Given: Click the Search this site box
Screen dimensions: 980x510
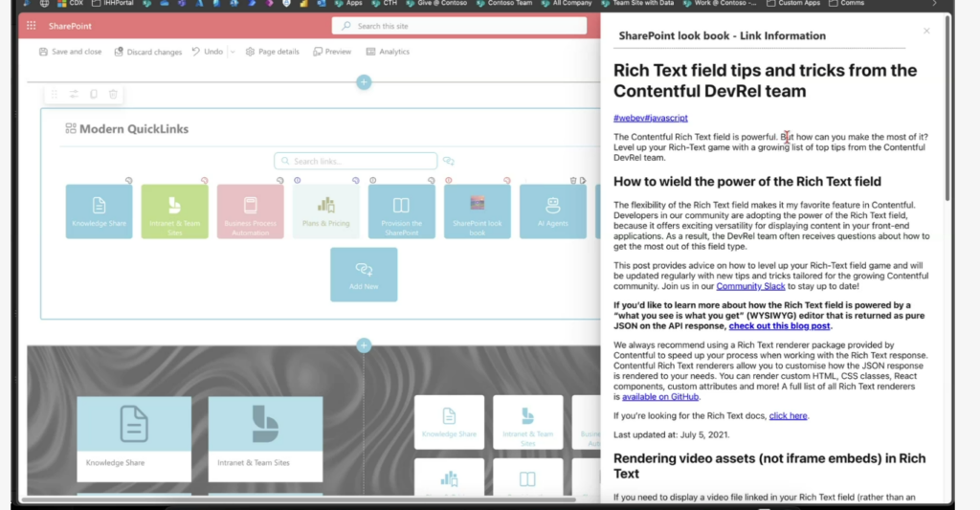Looking at the screenshot, I should click(x=459, y=26).
